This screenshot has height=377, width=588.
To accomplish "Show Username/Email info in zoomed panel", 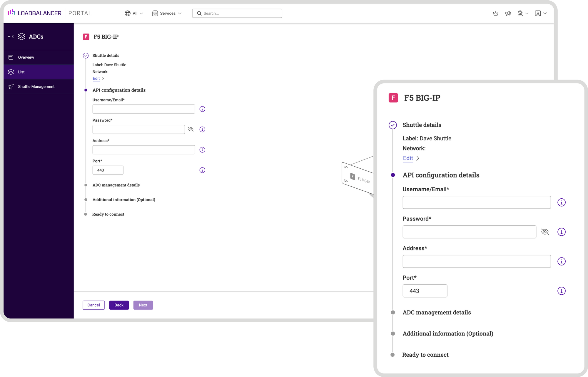I will pos(562,202).
